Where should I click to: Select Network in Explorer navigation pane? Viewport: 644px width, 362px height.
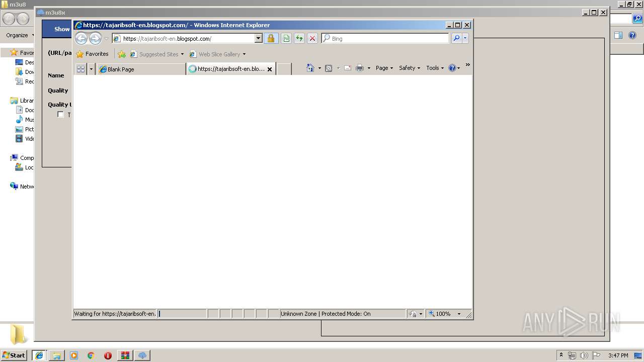click(23, 187)
